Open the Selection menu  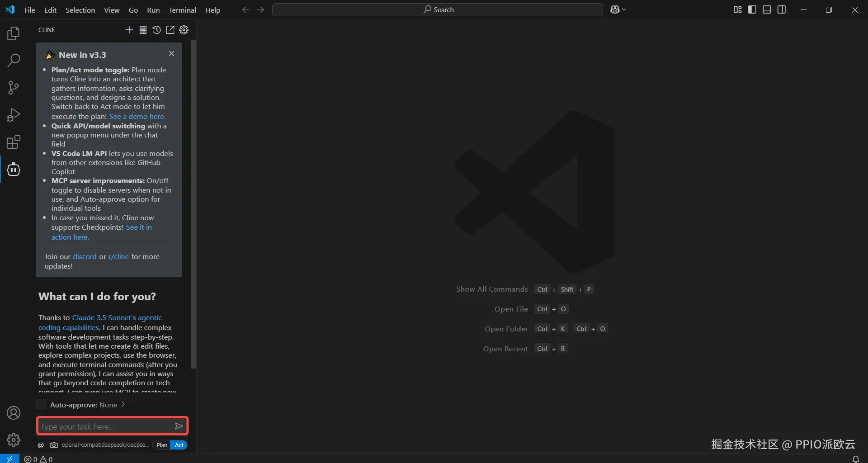click(80, 10)
